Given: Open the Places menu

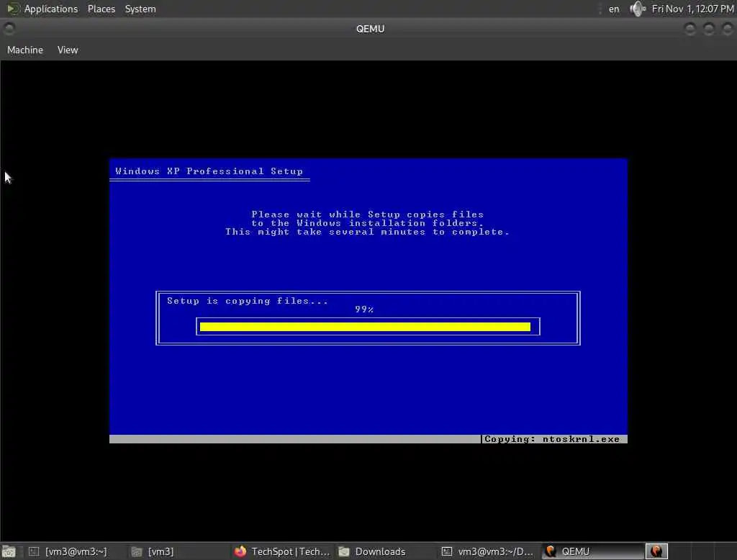Looking at the screenshot, I should pos(101,9).
